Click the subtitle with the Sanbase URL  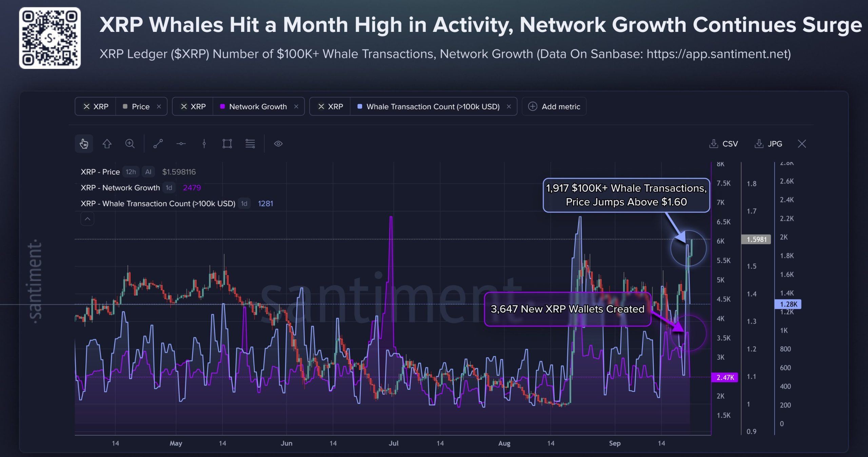tap(445, 54)
